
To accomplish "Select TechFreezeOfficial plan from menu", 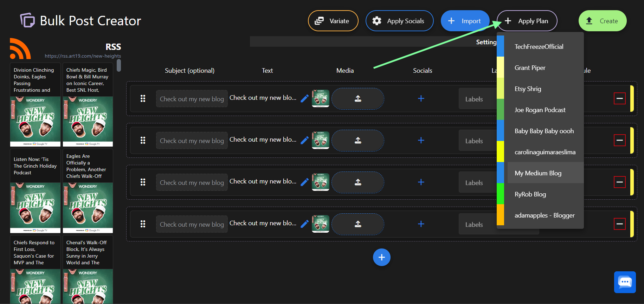I will tap(540, 46).
